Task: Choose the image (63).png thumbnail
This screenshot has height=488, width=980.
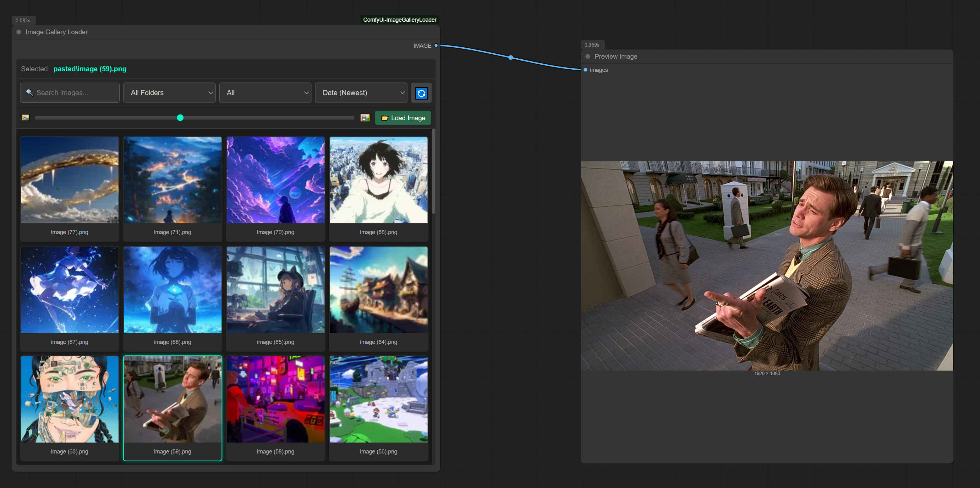Action: tap(70, 400)
